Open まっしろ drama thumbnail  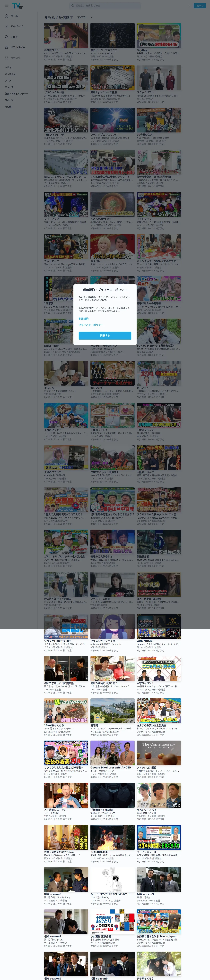coord(66,373)
